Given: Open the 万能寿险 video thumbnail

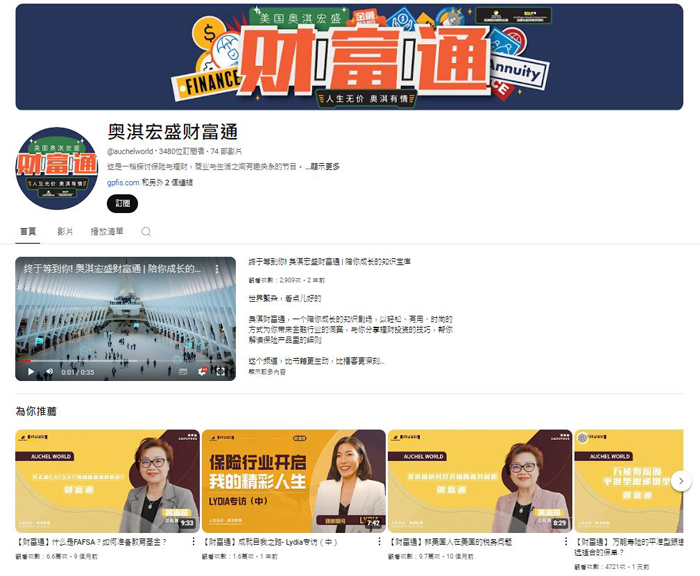Looking at the screenshot, I should click(x=629, y=481).
